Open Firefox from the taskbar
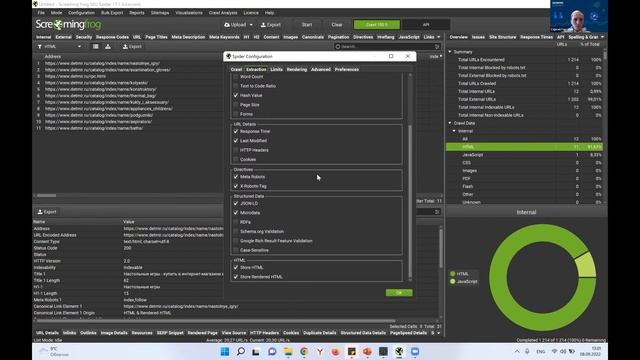640x360 pixels. click(x=336, y=351)
